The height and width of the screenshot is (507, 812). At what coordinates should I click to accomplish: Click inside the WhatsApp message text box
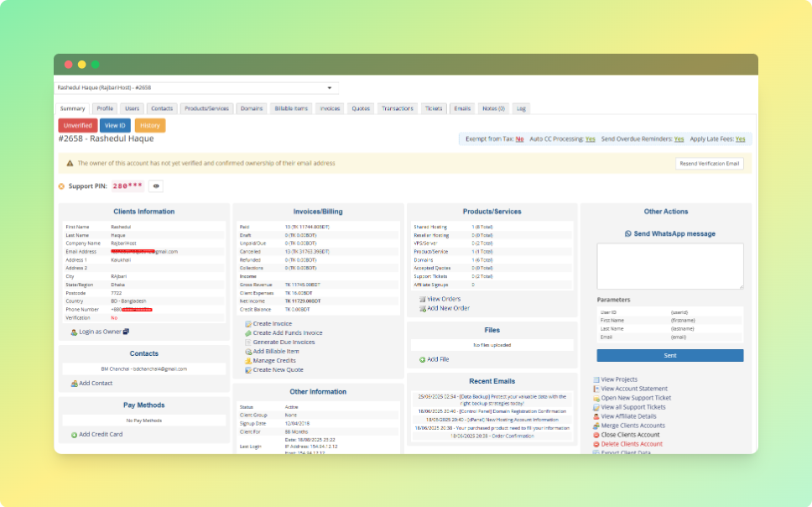(x=669, y=264)
